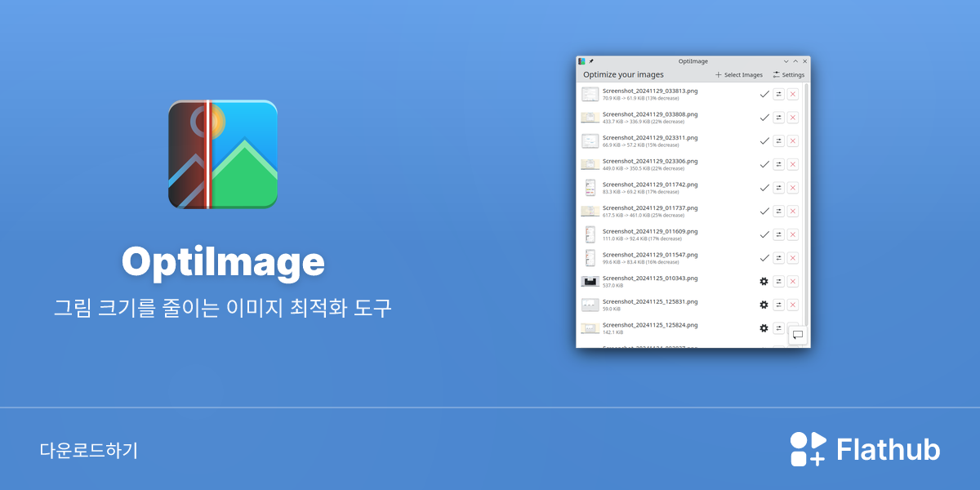Remove Screenshot_20241129_033813.png from the list
The image size is (980, 490).
(793, 94)
